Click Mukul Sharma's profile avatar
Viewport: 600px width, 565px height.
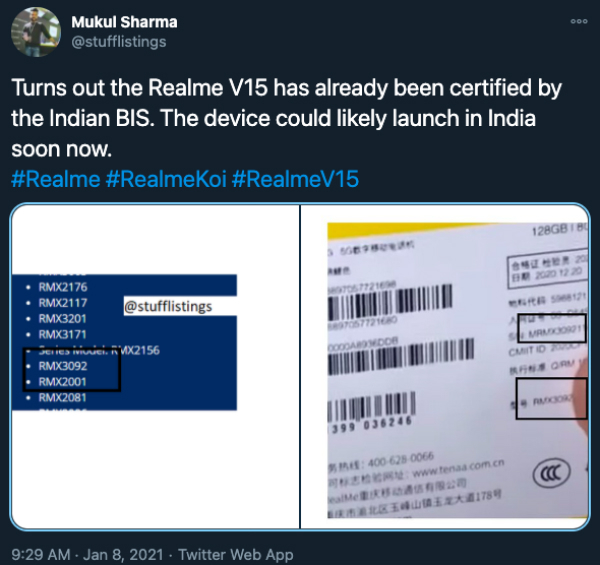36,32
